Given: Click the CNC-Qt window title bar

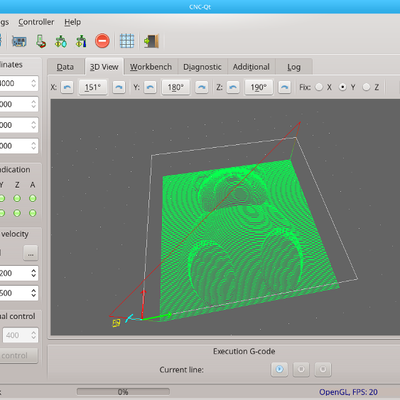Looking at the screenshot, I should point(200,7).
